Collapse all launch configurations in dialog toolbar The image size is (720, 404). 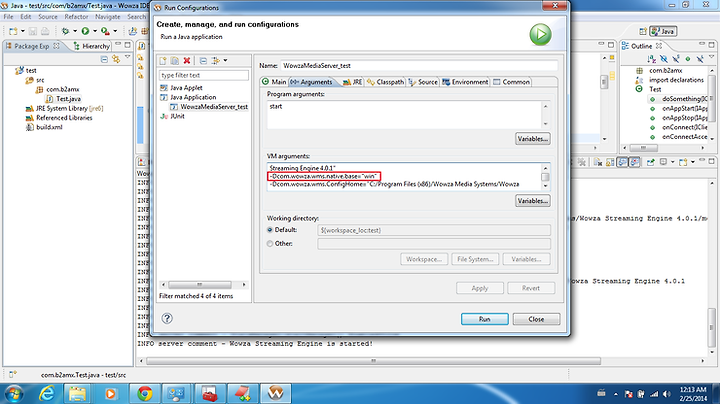click(x=203, y=61)
